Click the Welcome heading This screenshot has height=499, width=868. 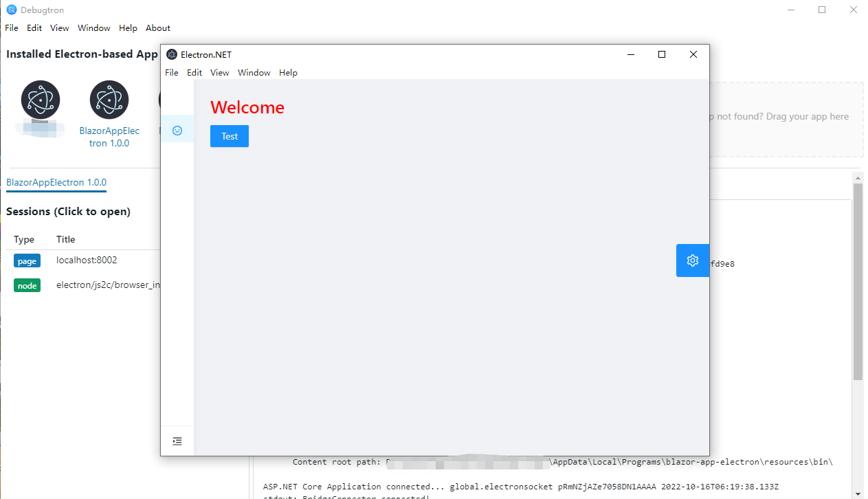click(247, 107)
